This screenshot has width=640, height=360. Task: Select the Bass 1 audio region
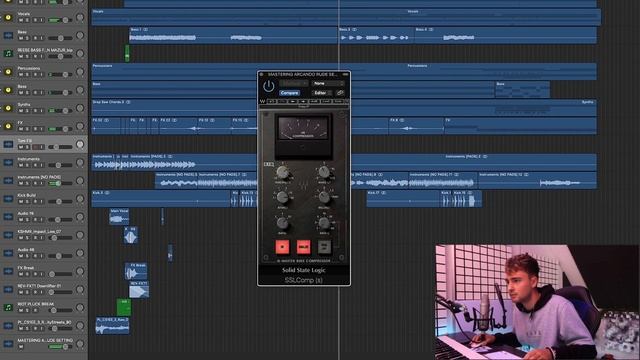click(x=233, y=36)
